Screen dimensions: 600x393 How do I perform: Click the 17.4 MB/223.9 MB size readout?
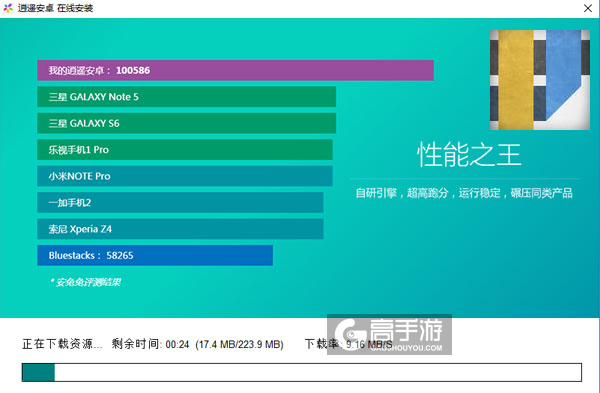tap(239, 344)
